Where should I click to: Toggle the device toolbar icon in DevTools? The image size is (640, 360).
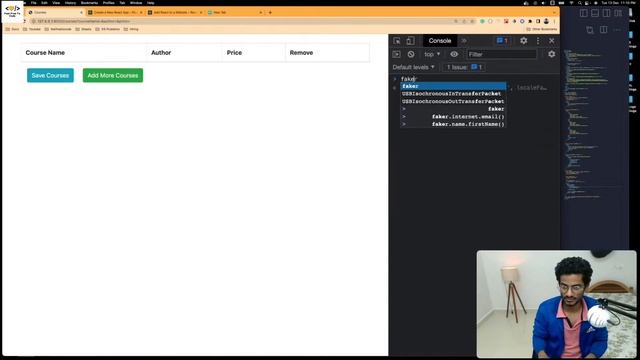(x=410, y=41)
